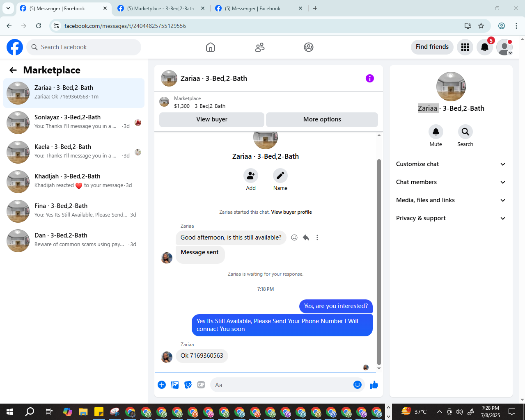Image resolution: width=525 pixels, height=420 pixels.
Task: Click Zariaa's large profile picture in right panel
Action: coord(451,87)
